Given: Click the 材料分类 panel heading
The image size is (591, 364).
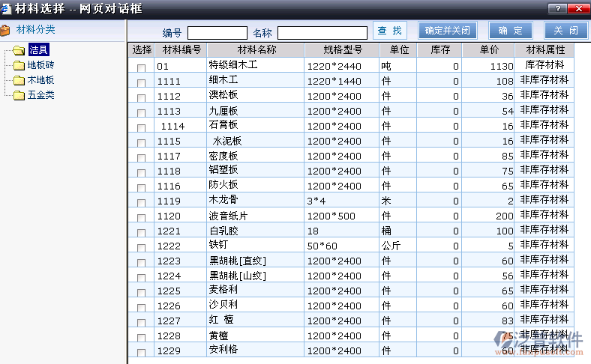Looking at the screenshot, I should point(36,29).
